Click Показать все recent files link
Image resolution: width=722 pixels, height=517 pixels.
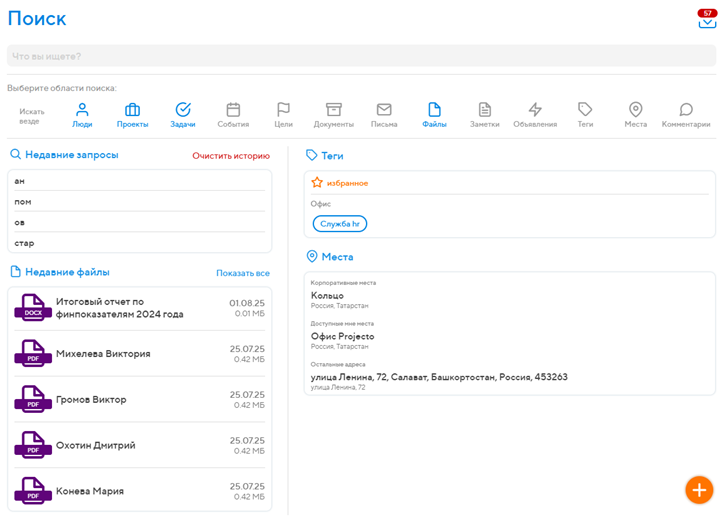[243, 273]
